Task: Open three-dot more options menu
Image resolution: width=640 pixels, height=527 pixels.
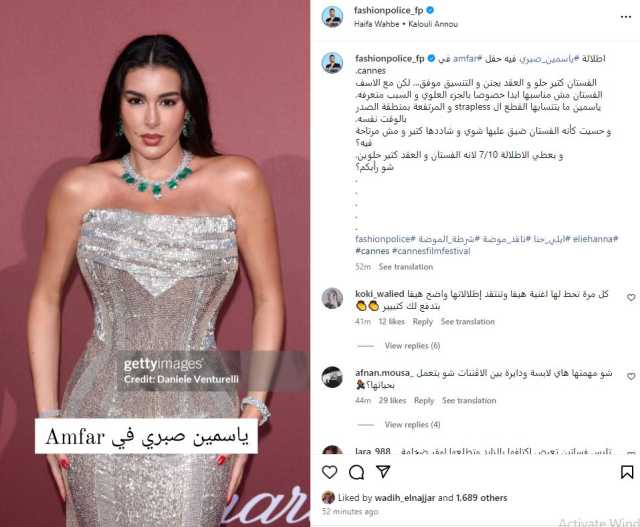Action: click(x=626, y=17)
